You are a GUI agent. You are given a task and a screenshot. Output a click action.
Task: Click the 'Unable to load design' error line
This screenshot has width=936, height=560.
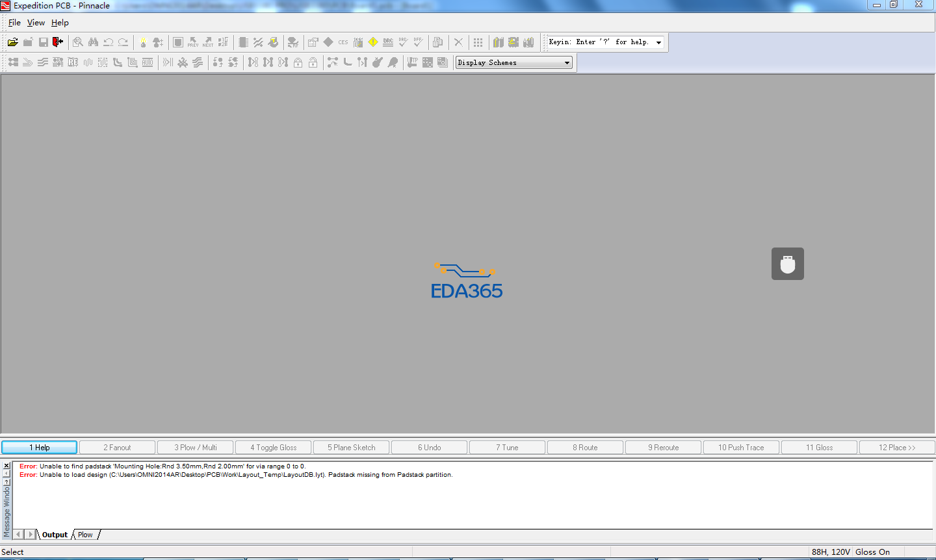point(236,475)
